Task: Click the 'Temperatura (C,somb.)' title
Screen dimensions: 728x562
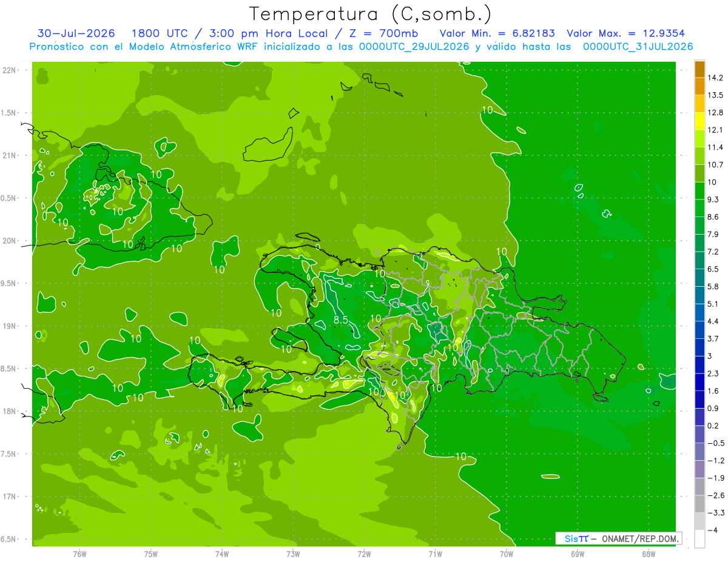Action: pyautogui.click(x=370, y=13)
